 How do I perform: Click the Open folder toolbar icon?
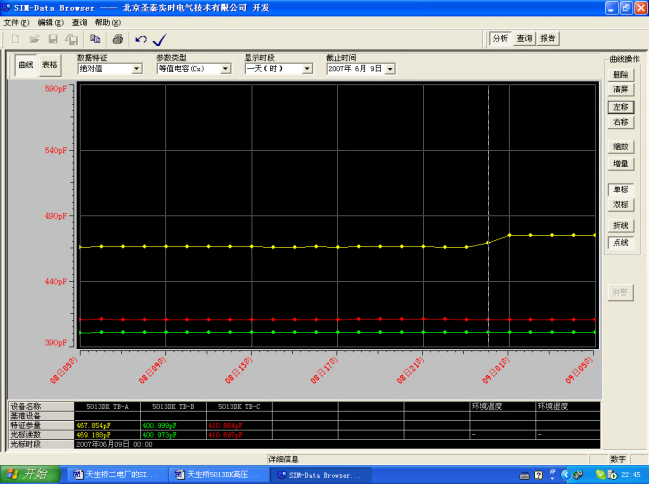coord(34,39)
